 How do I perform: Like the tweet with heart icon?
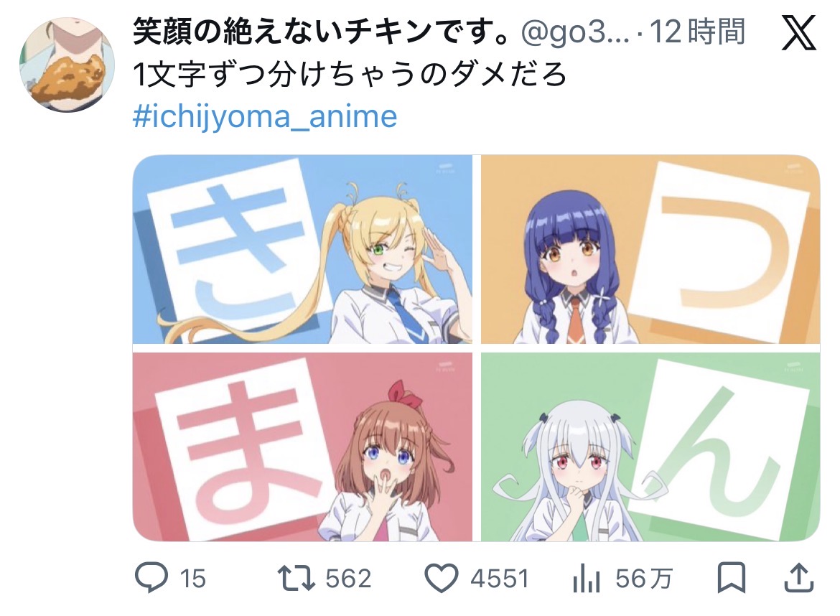point(441,579)
